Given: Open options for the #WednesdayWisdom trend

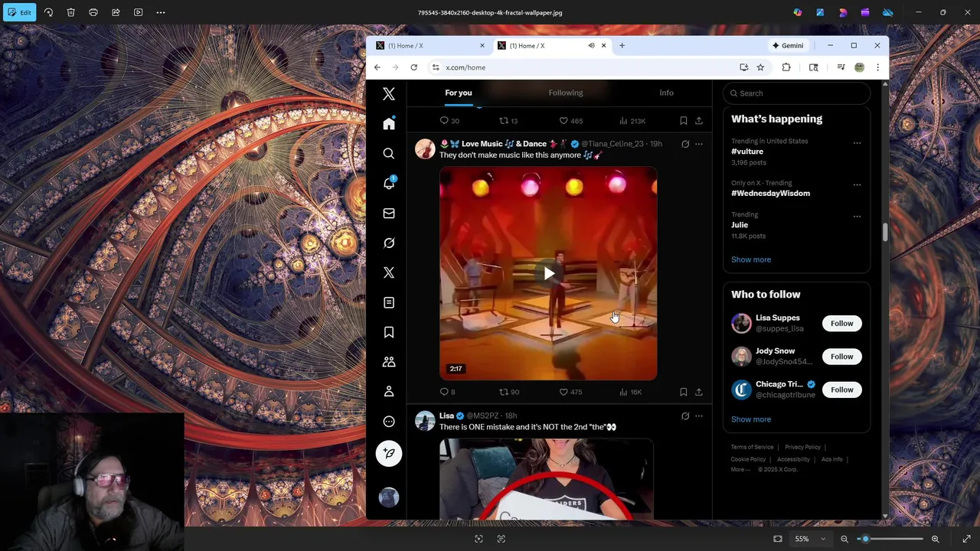Looking at the screenshot, I should (x=857, y=185).
